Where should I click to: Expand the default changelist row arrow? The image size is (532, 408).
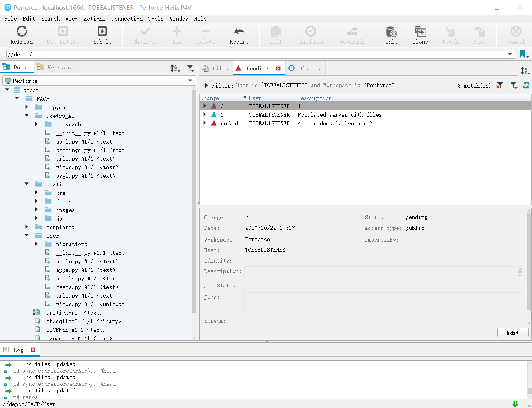pyautogui.click(x=204, y=123)
